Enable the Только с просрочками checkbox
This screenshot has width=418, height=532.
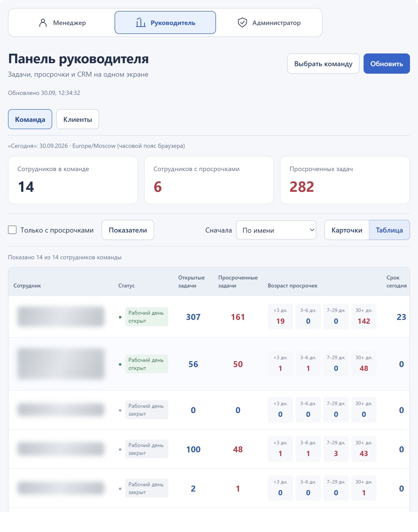pos(12,230)
